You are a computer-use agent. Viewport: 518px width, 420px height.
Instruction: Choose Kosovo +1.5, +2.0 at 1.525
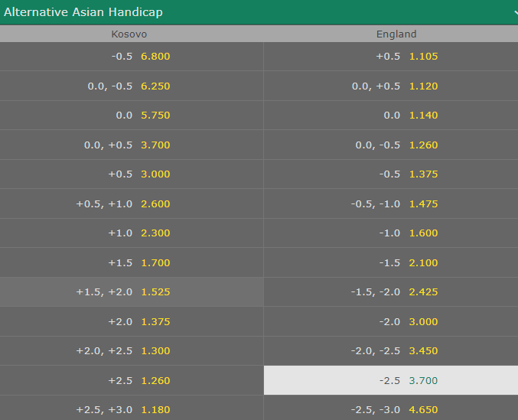132,291
